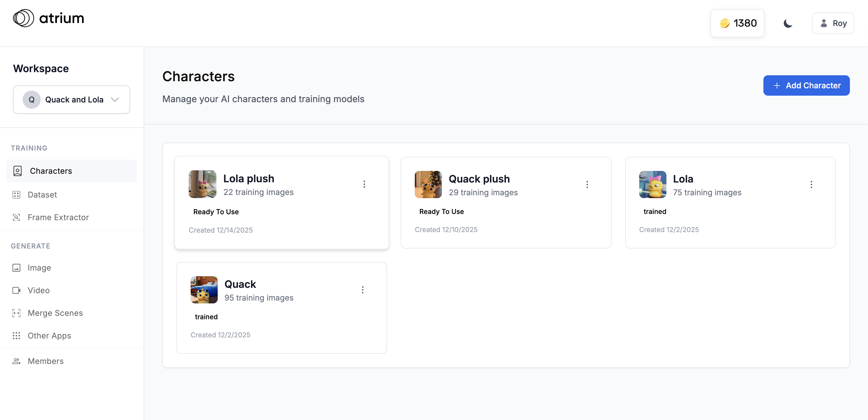This screenshot has width=868, height=420.
Task: Select the Merge Scenes icon
Action: [16, 313]
